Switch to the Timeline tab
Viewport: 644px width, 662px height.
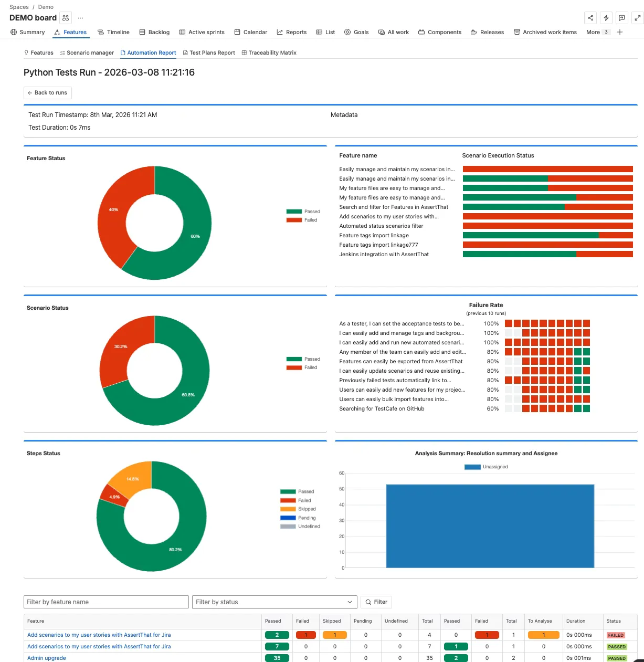(x=113, y=32)
